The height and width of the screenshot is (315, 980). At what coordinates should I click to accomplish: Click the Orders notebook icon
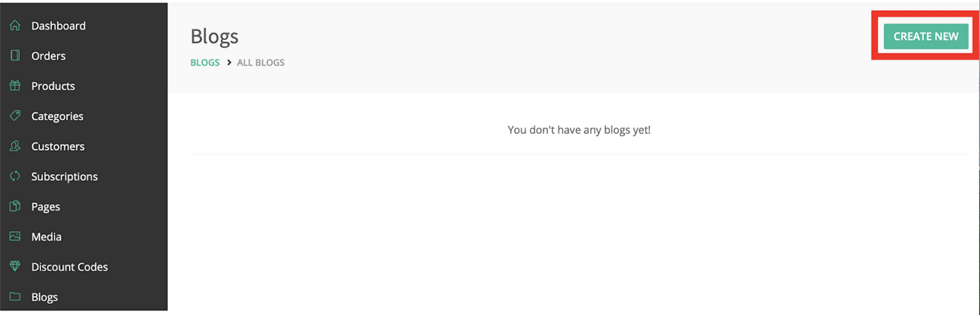[x=15, y=56]
